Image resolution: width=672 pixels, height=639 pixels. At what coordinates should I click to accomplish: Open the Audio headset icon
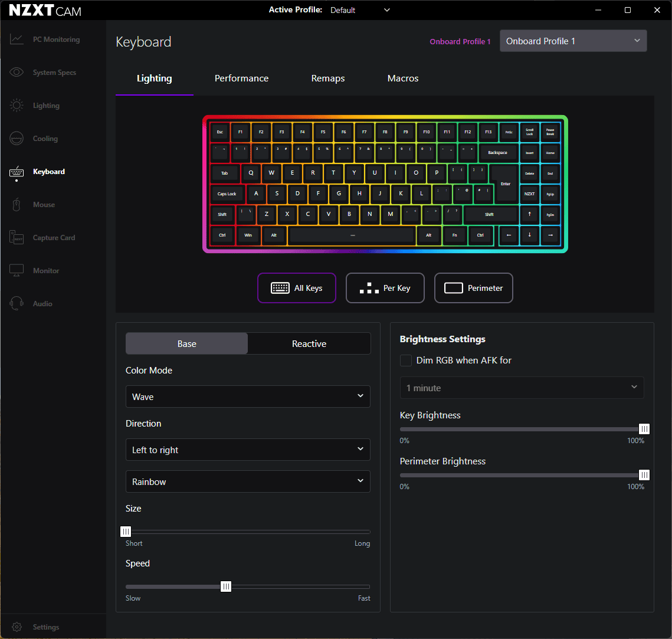(17, 303)
